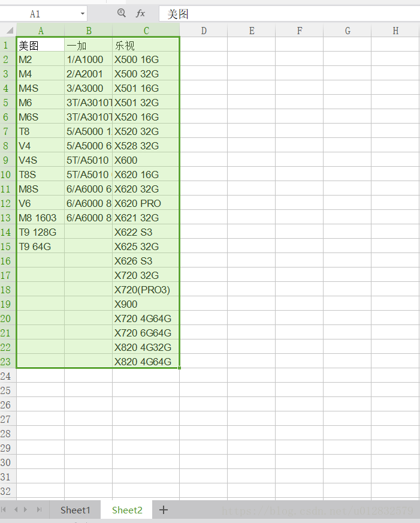Click cell with T8S

[41, 175]
